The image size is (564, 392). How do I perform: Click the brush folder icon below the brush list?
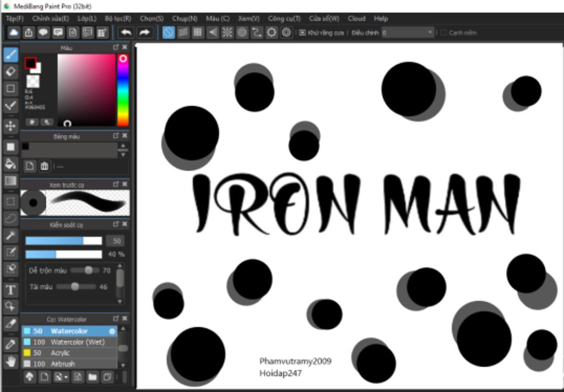(93, 377)
